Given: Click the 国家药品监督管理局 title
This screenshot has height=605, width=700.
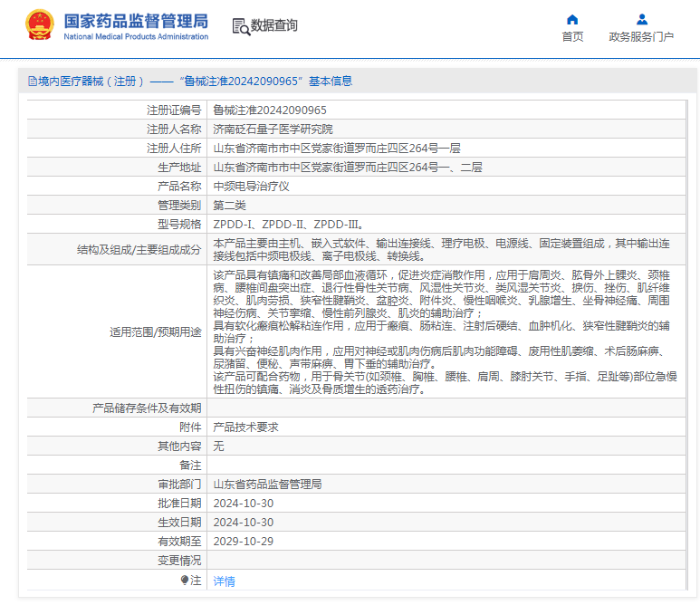Looking at the screenshot, I should click(136, 21).
